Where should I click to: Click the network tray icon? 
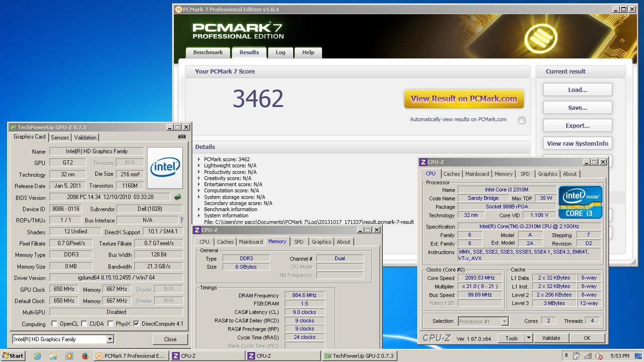click(x=589, y=356)
